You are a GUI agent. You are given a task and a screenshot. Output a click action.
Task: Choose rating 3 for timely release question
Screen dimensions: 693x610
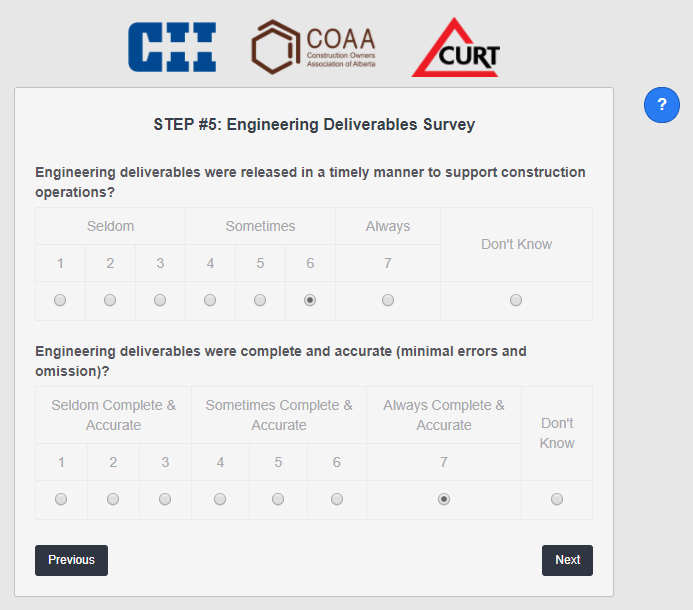(x=160, y=300)
